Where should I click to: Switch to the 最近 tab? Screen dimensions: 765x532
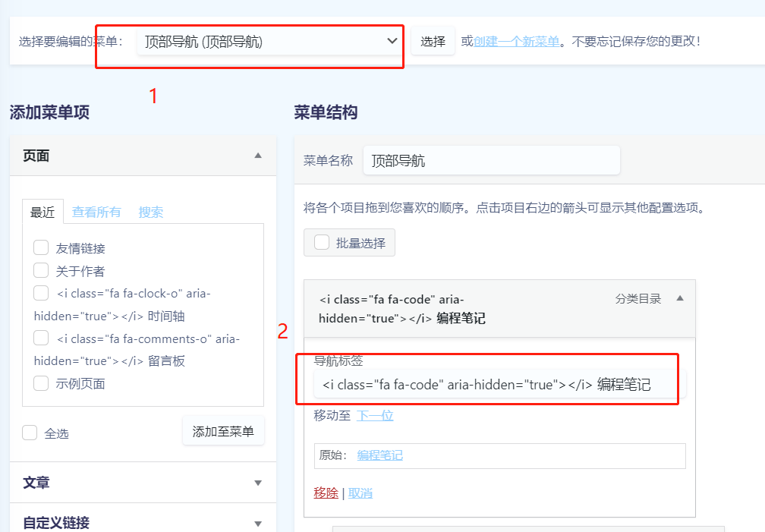(x=42, y=212)
